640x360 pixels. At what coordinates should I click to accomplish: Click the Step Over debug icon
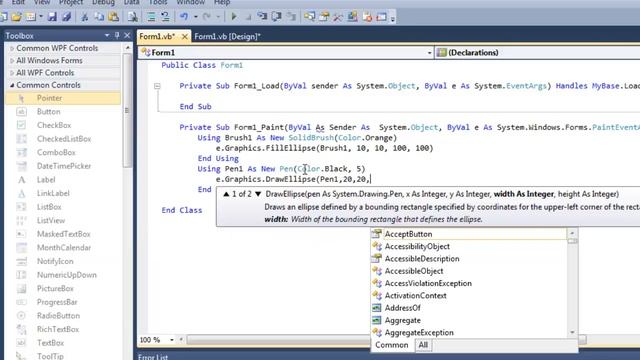point(276,17)
